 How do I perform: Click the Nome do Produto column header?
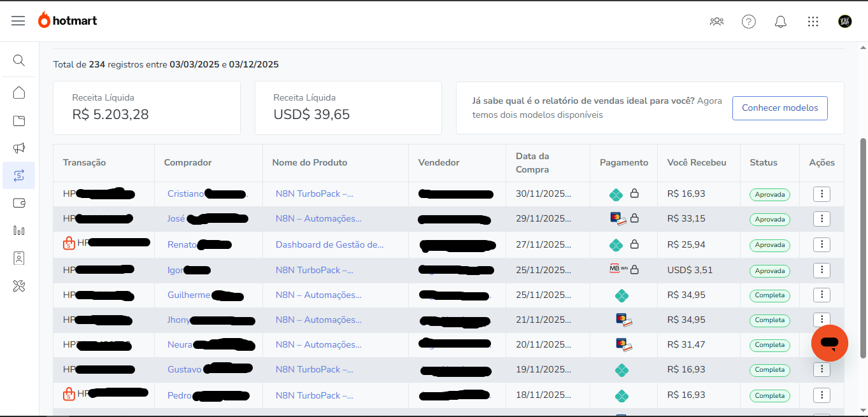coord(309,162)
